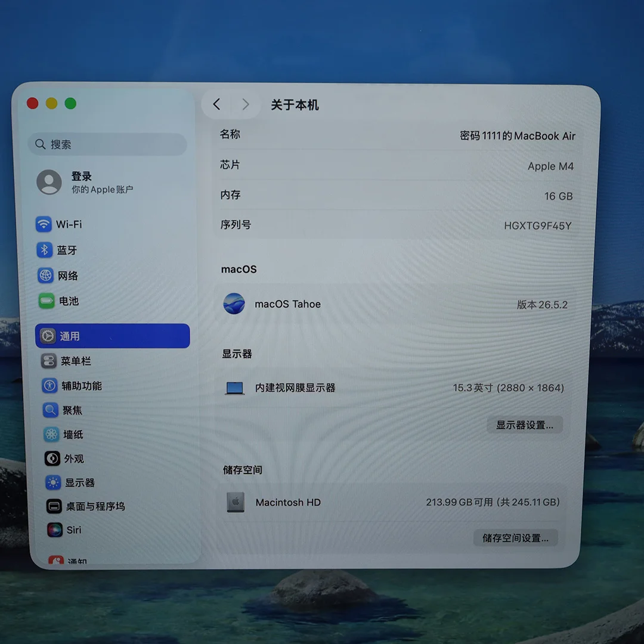Open 聚焦 settings pane
644x644 pixels.
(72, 410)
